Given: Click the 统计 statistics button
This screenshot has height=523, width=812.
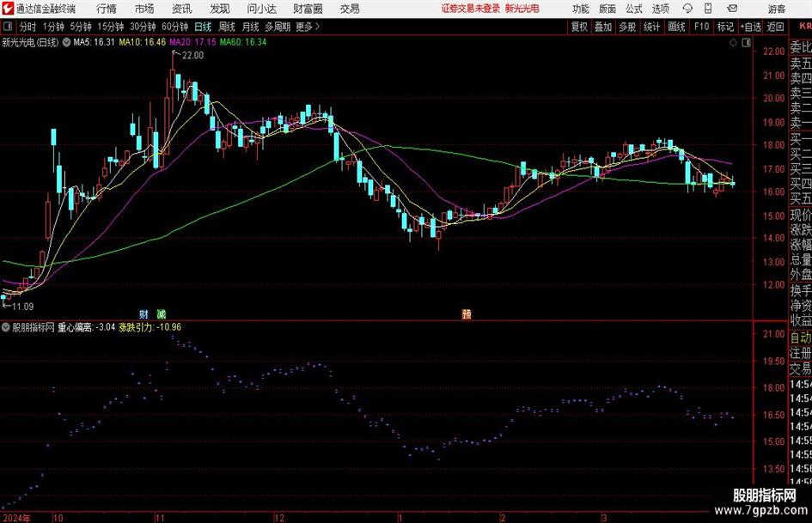Looking at the screenshot, I should coord(651,27).
